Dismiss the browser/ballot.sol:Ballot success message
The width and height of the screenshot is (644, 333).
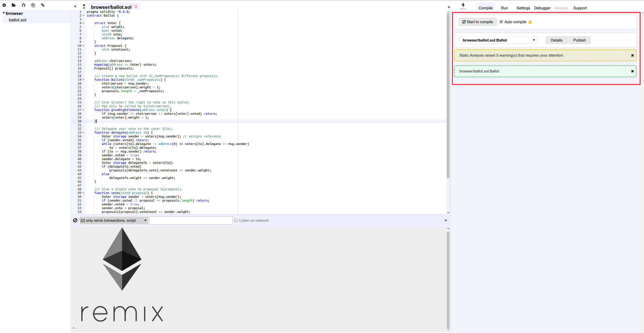[632, 71]
